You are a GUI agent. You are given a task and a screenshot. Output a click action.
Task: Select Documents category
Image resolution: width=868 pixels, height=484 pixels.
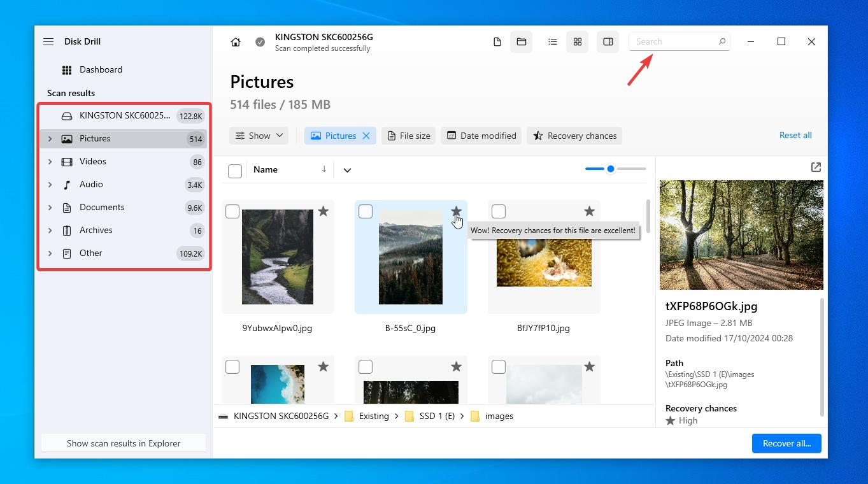(124, 208)
